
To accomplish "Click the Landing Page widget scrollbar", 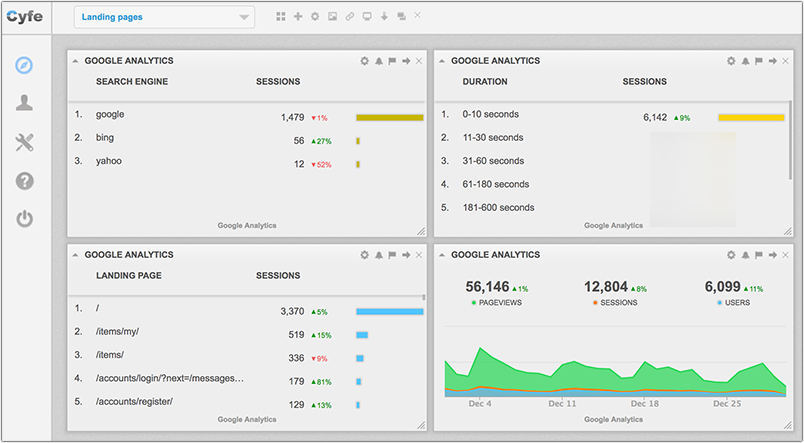I will point(424,297).
